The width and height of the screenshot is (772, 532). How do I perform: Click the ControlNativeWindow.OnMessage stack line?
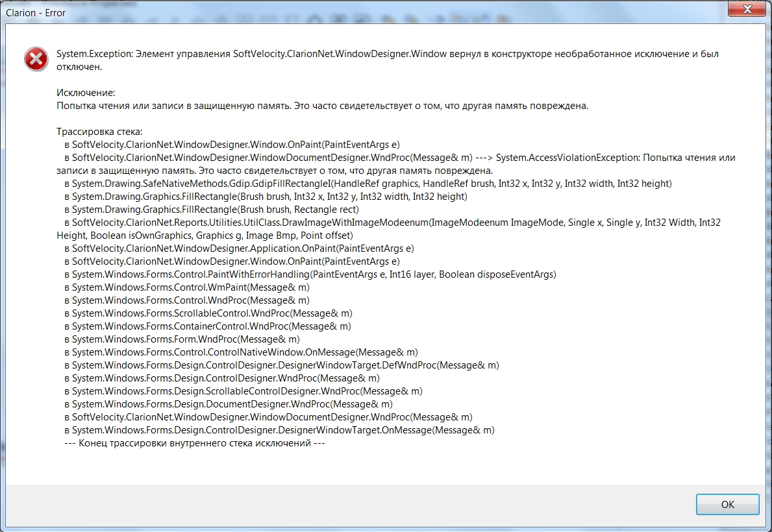click(x=241, y=352)
